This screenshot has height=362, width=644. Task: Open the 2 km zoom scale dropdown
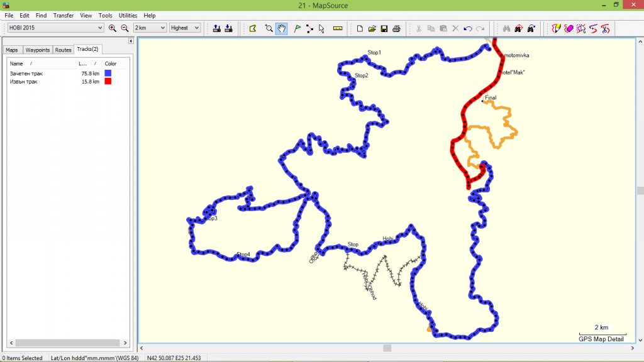click(150, 28)
